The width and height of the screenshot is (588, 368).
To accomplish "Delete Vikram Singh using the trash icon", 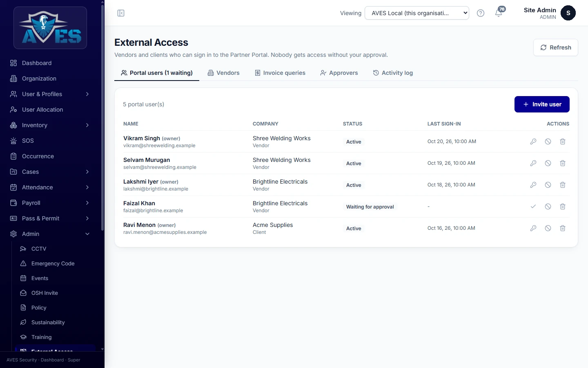I will click(563, 141).
